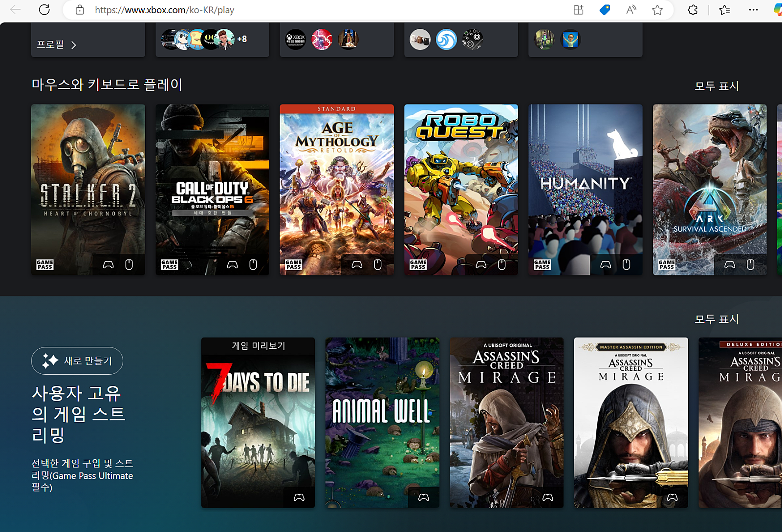Screen dimensions: 782x532
Task: View site information lock icon
Action: pos(80,10)
